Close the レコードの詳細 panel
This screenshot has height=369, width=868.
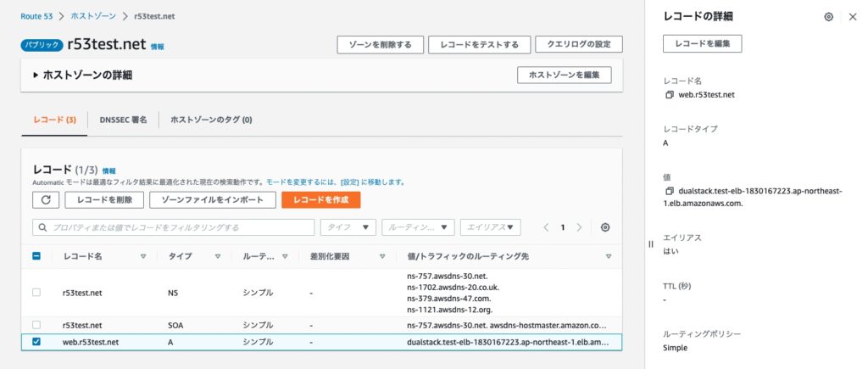pos(853,17)
